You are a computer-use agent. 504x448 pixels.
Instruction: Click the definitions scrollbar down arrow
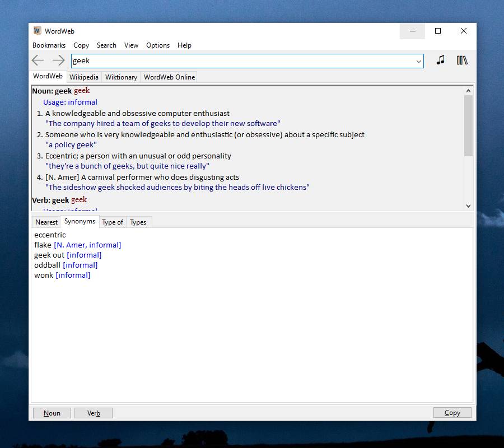click(x=469, y=206)
